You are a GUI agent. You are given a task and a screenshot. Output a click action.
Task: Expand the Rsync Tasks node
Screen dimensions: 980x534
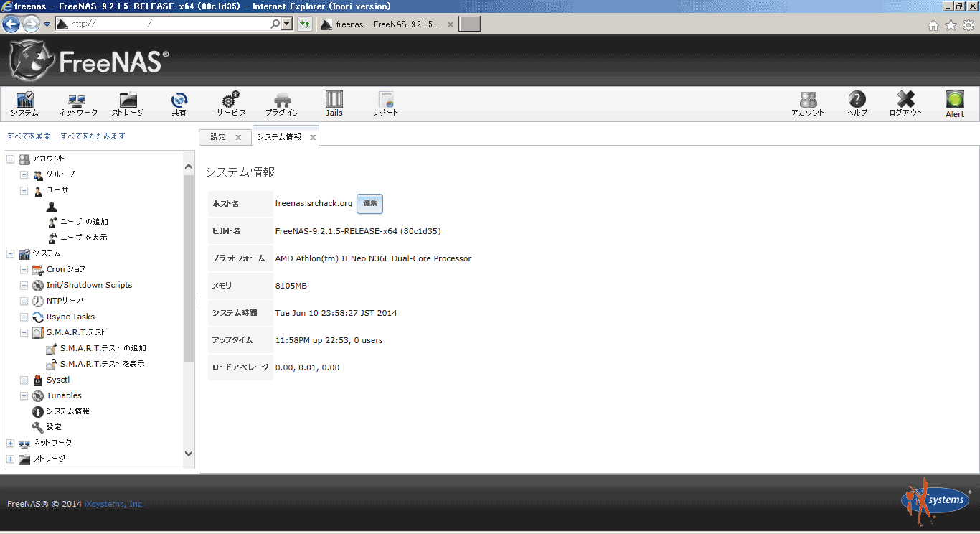tap(24, 317)
